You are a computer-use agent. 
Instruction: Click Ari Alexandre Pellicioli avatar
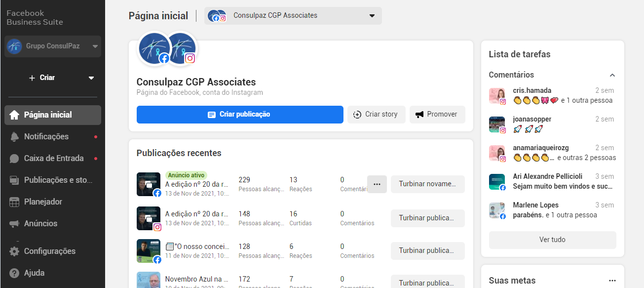(x=497, y=182)
